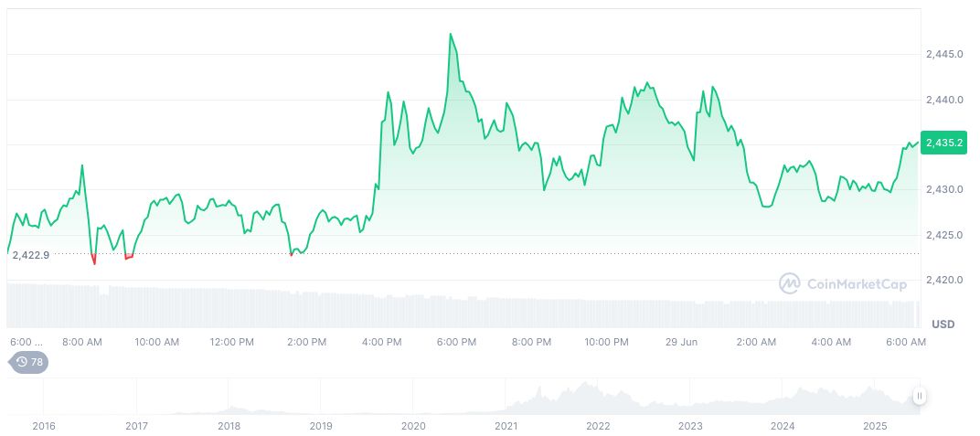Click the 2,420.0 price axis label
Screen dimensions: 980x436
tap(944, 280)
